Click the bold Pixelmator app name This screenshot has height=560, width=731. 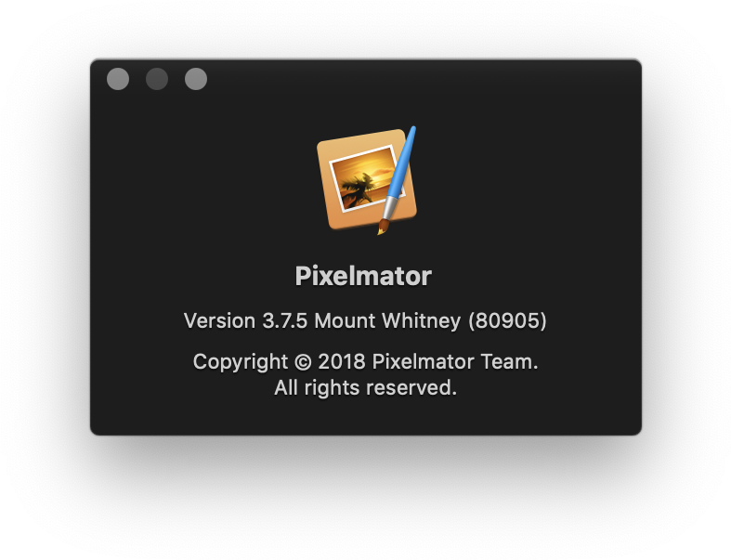pos(363,276)
